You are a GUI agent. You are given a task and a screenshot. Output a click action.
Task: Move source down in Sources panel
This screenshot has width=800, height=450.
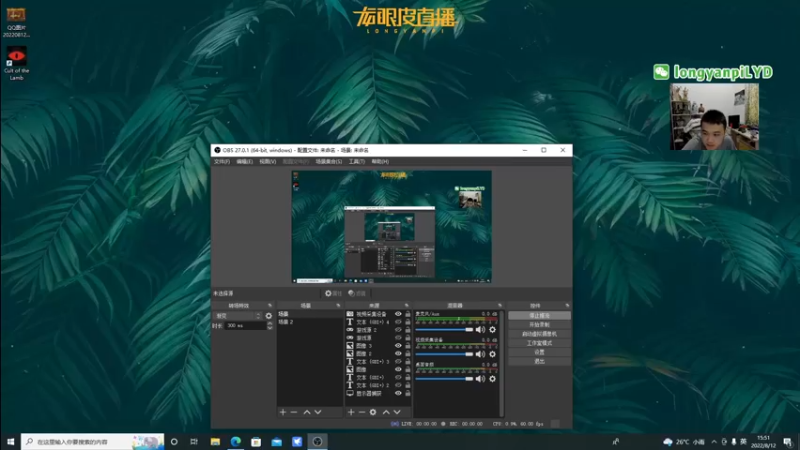[x=397, y=412]
